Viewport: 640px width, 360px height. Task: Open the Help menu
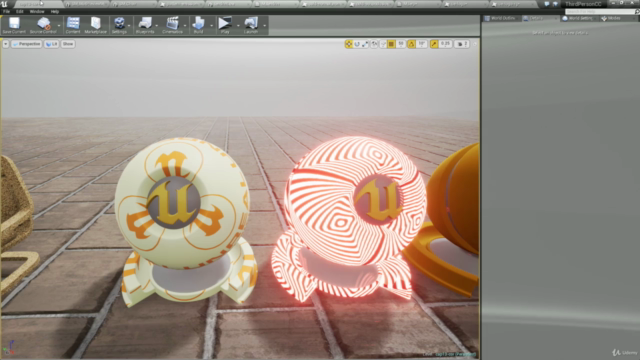(x=55, y=12)
